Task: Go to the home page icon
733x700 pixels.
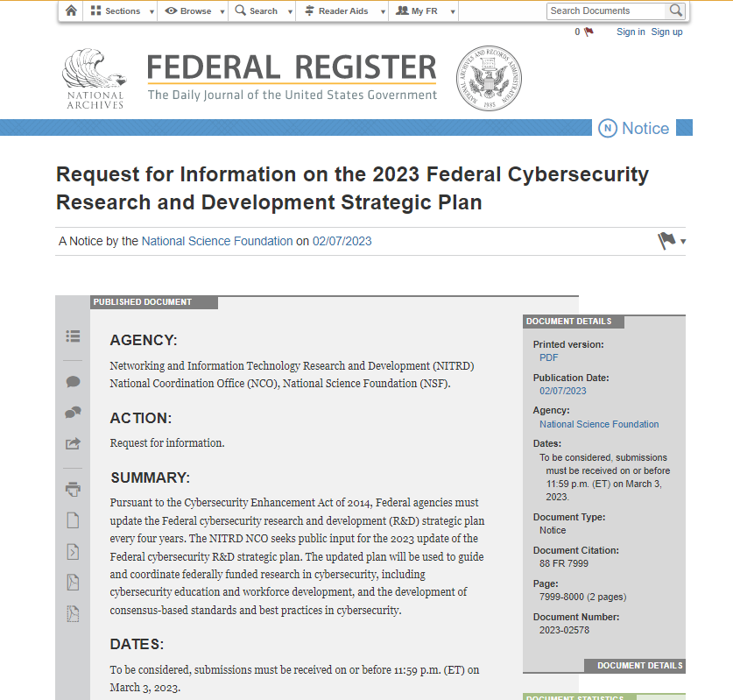Action: pyautogui.click(x=71, y=11)
